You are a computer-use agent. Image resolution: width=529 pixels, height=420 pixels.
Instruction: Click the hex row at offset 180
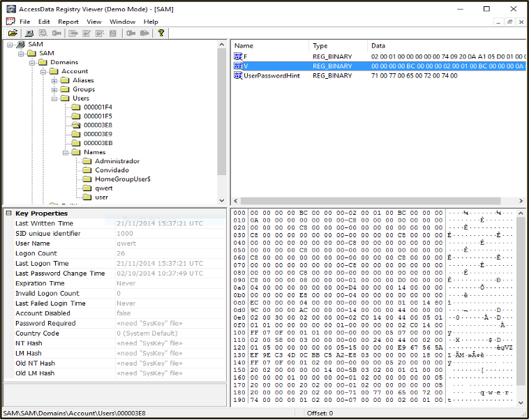(373, 393)
